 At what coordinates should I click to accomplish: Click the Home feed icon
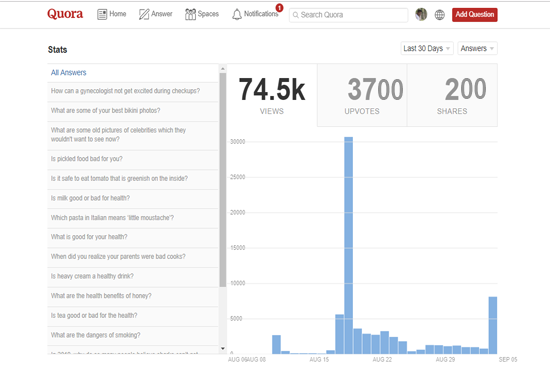pyautogui.click(x=102, y=14)
